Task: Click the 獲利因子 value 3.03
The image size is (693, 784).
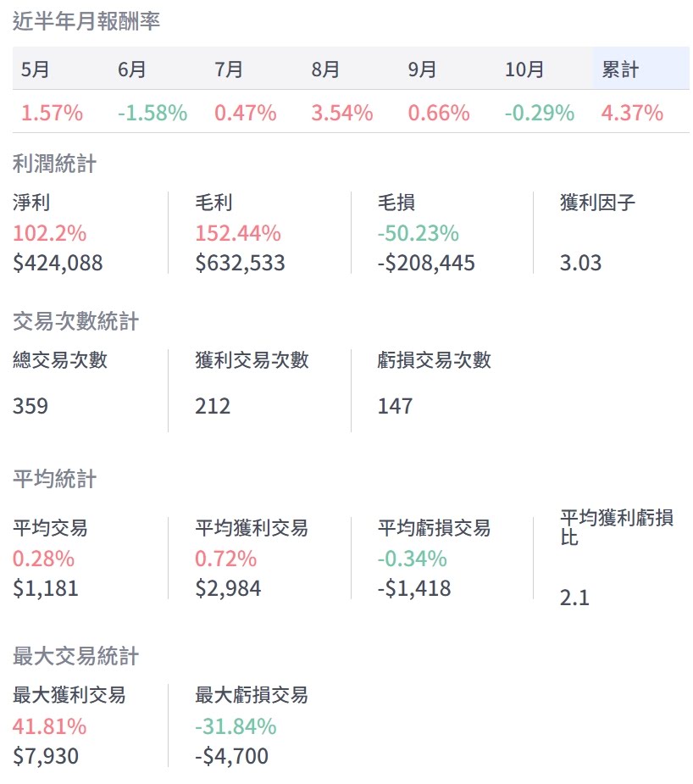Action: coord(580,263)
